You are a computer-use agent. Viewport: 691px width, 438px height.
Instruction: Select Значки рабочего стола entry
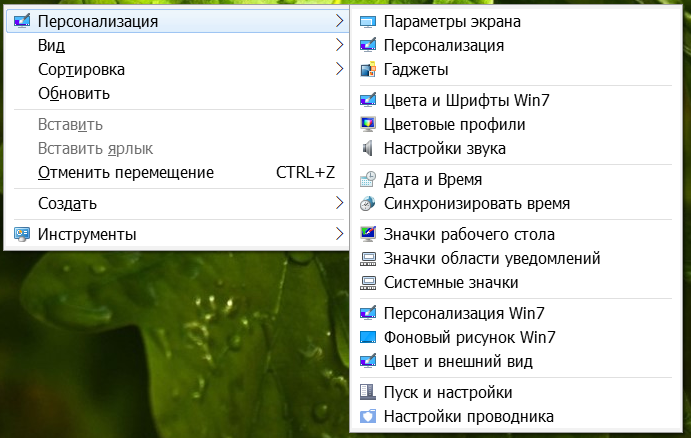(469, 235)
